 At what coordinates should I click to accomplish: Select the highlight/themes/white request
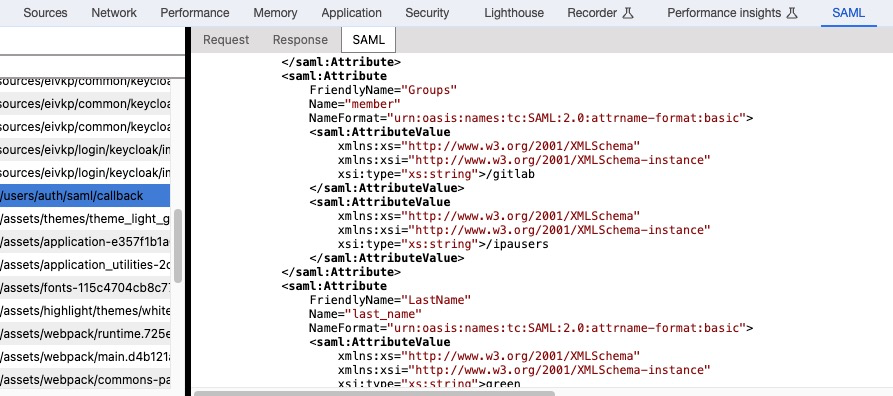click(85, 311)
